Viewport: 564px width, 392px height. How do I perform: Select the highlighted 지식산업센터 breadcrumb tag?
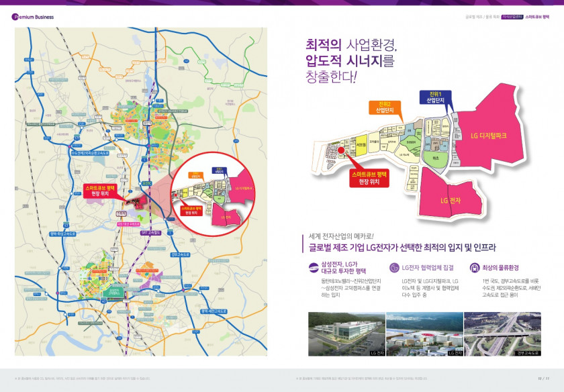click(512, 17)
